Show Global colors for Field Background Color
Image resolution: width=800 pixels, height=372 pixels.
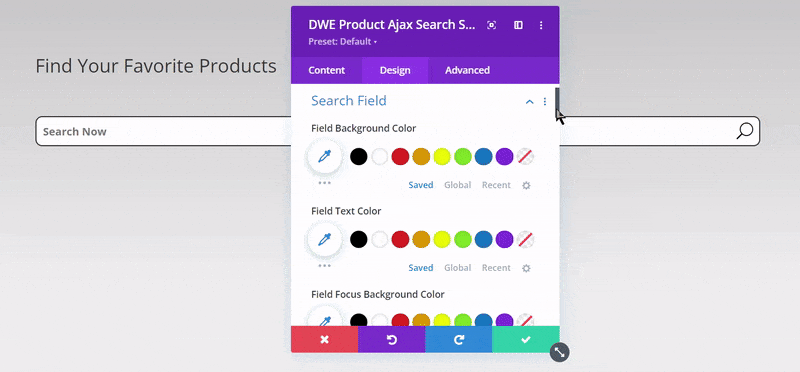[x=458, y=185]
